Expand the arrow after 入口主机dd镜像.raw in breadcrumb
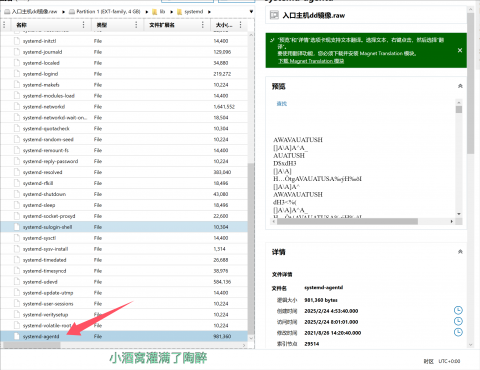The height and width of the screenshot is (370, 480). pyautogui.click(x=63, y=12)
